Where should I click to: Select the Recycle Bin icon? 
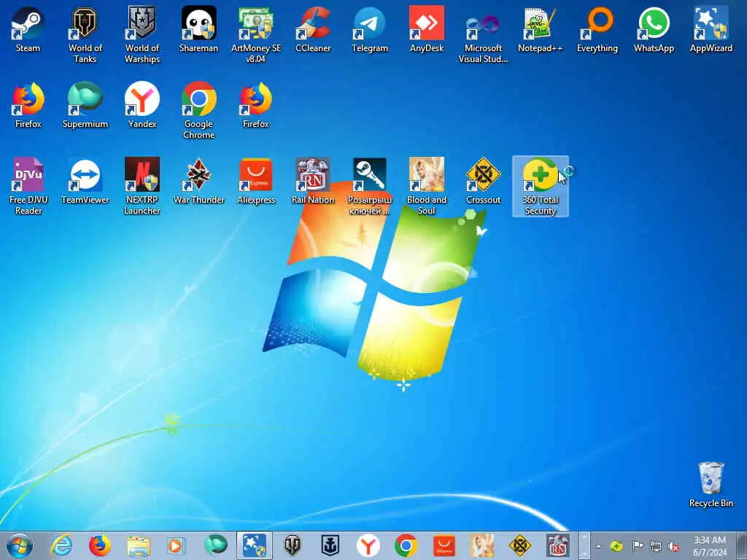[x=711, y=484]
